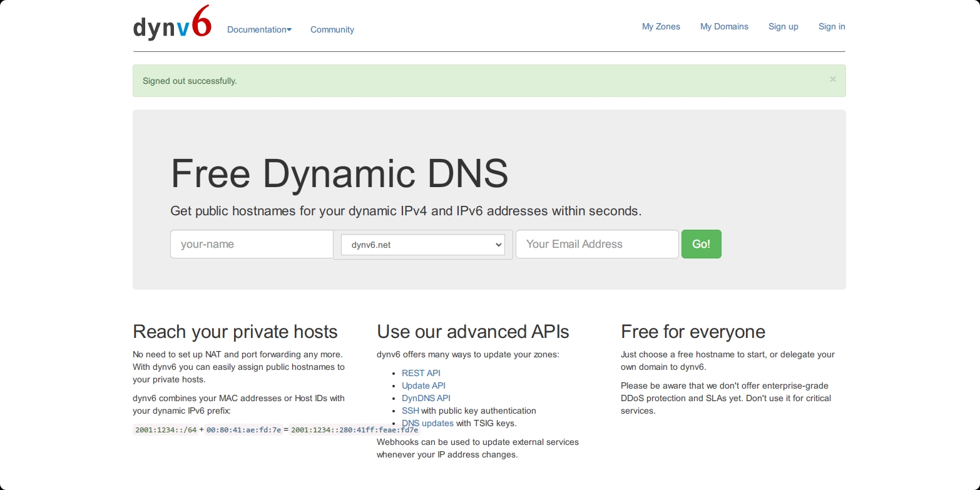Screen dimensions: 980x490
Task: Click the 'Get public hostnames' tagline
Action: (x=406, y=211)
